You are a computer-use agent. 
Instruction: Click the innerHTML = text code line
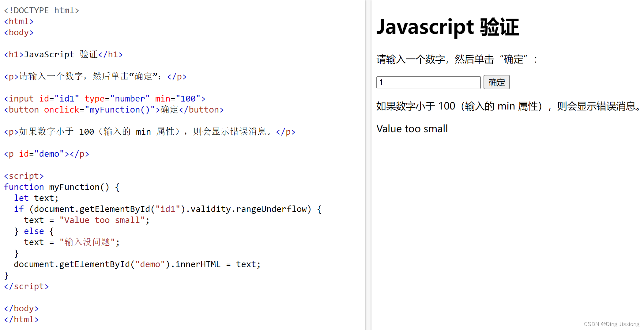coord(137,264)
